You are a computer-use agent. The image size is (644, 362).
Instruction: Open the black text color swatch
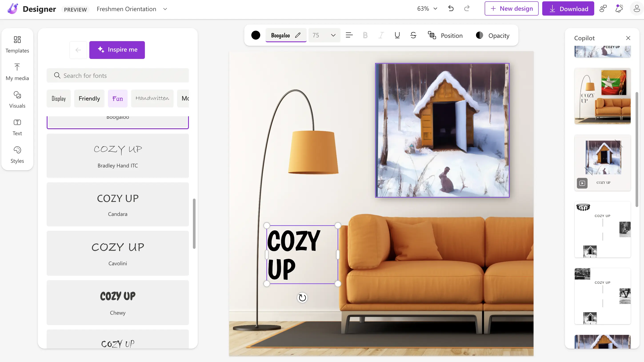(256, 35)
